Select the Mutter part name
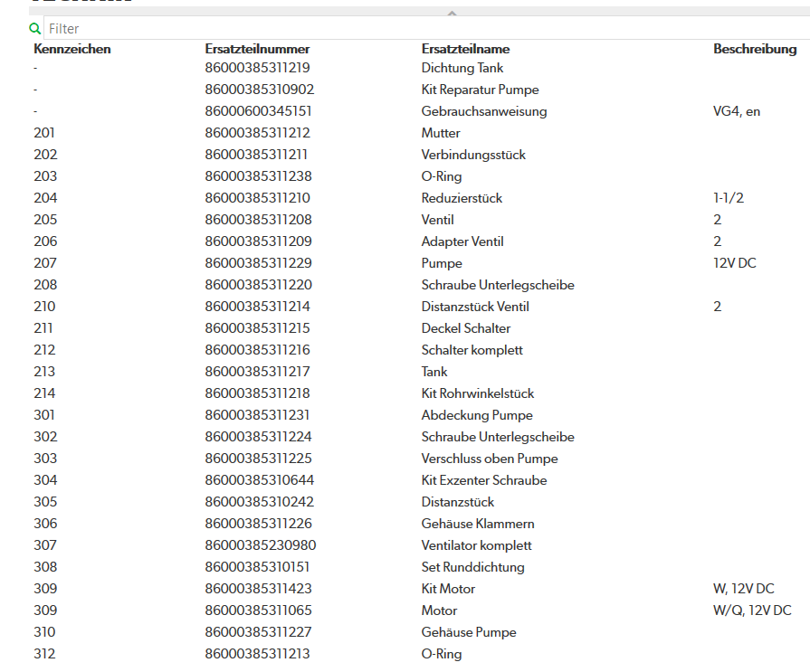 tap(441, 133)
